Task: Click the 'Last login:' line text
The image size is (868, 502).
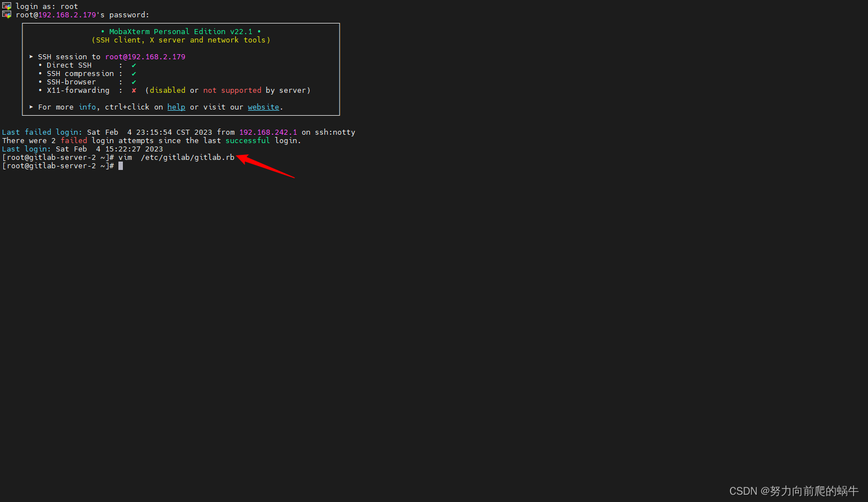Action: tap(26, 149)
